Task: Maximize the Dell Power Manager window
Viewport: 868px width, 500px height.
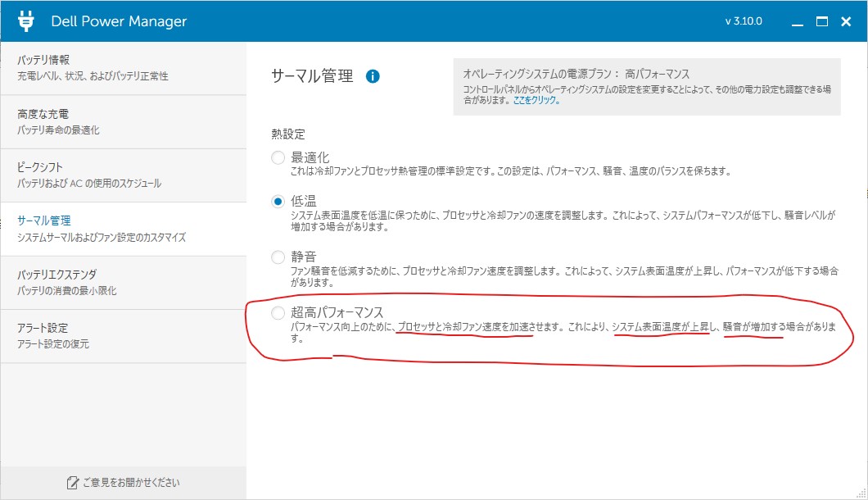Action: pyautogui.click(x=821, y=21)
